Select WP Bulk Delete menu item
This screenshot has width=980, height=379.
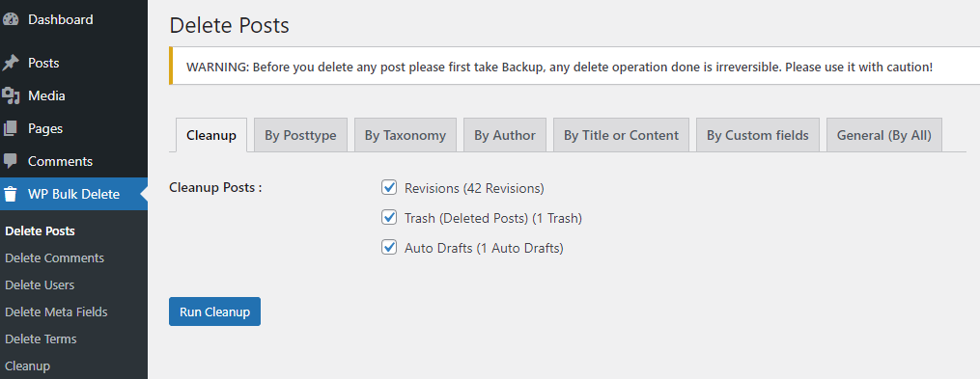pos(73,194)
